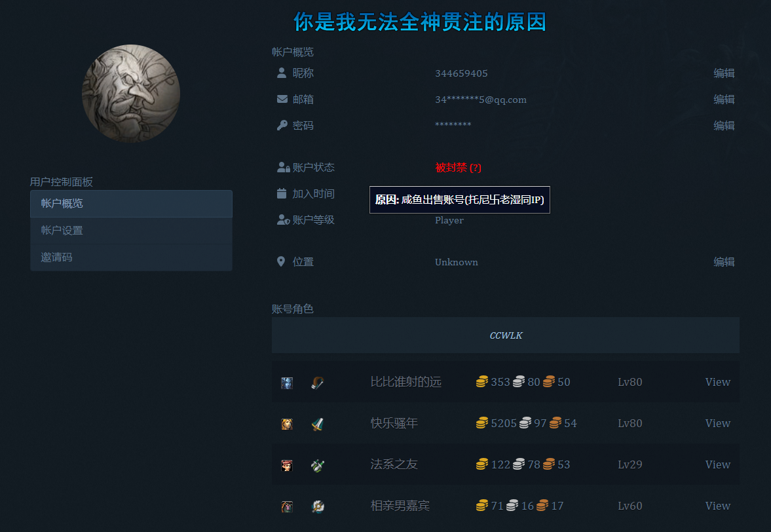
Task: Select 邀请码 in the user control panel
Action: (131, 257)
